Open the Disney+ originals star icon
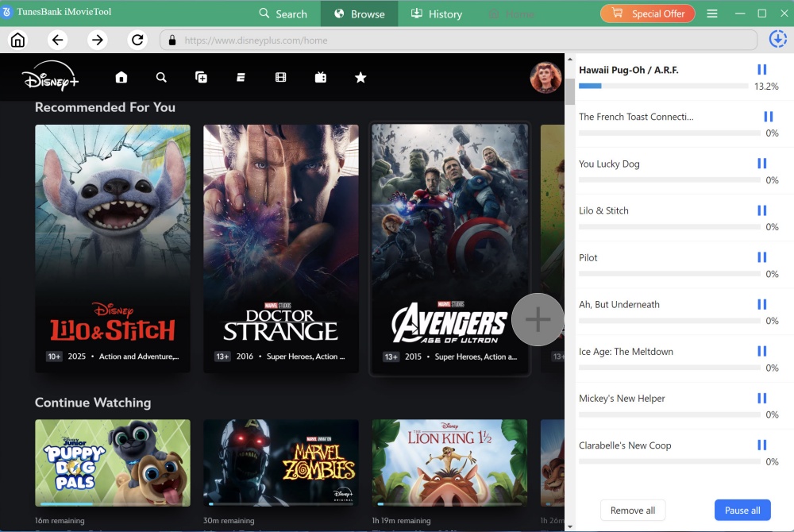Image resolution: width=794 pixels, height=532 pixels. 360,77
